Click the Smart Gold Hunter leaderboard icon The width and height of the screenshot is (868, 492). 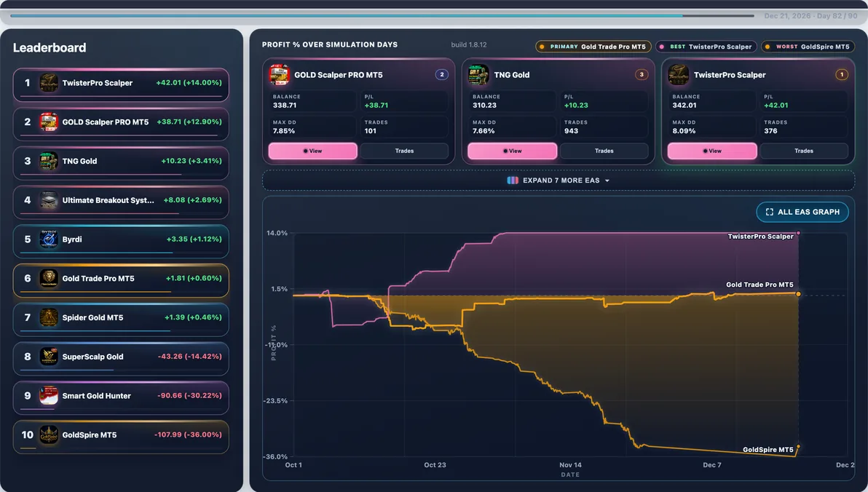pos(49,396)
